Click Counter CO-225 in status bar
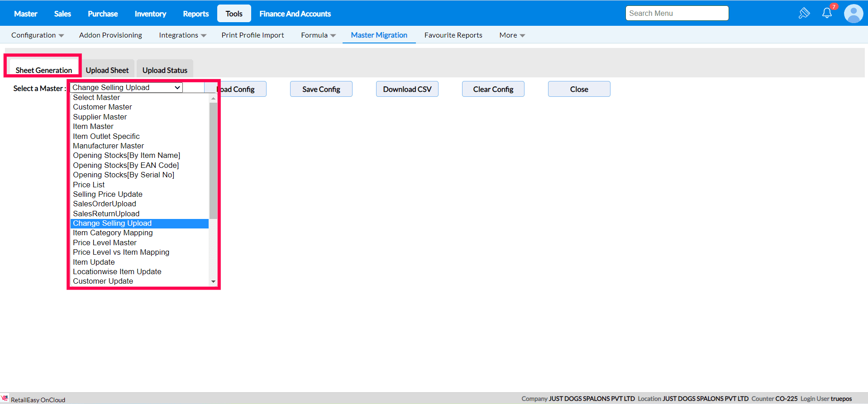 [x=774, y=399]
